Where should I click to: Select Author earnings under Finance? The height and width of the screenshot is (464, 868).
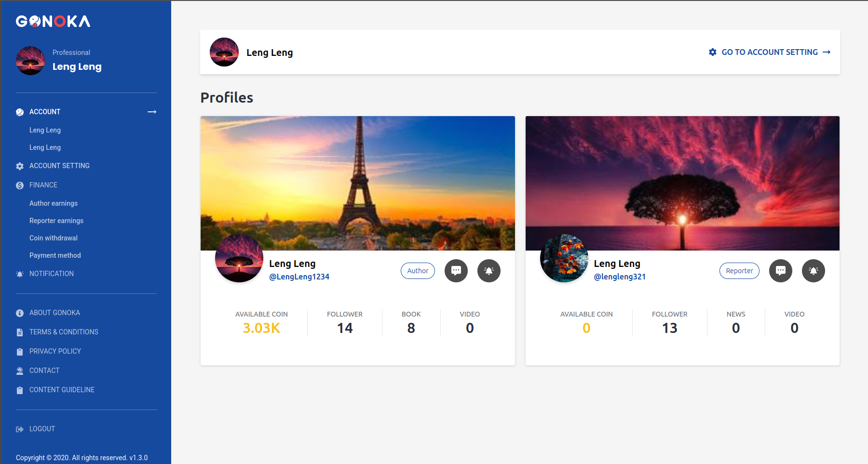coord(54,203)
